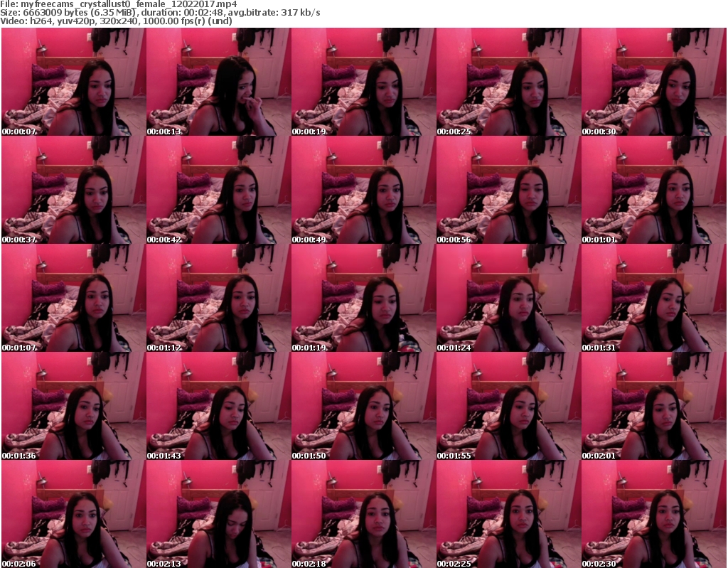This screenshot has width=728, height=568.
Task: Click the frame marked 00:02:01
Action: (653, 406)
